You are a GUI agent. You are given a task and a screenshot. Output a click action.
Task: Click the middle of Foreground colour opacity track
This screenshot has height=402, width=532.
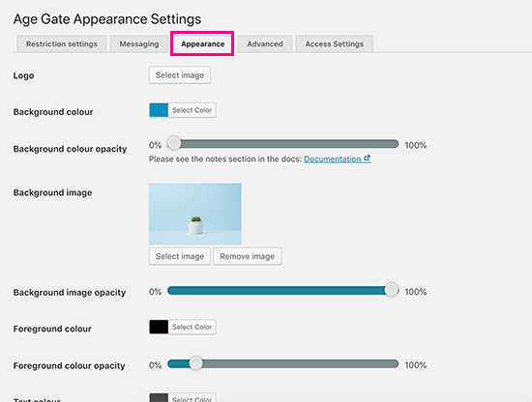tap(283, 363)
